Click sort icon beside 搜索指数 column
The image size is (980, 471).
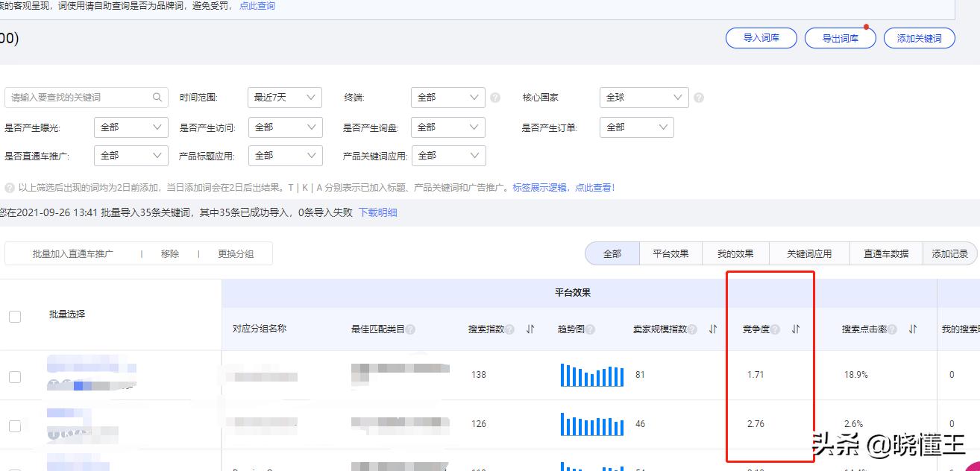(530, 330)
